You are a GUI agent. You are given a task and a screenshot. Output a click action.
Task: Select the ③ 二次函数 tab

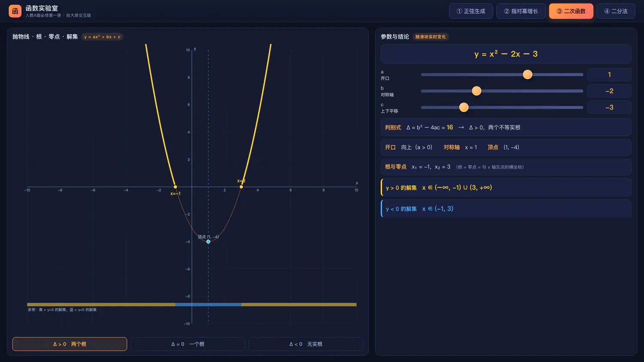click(571, 11)
